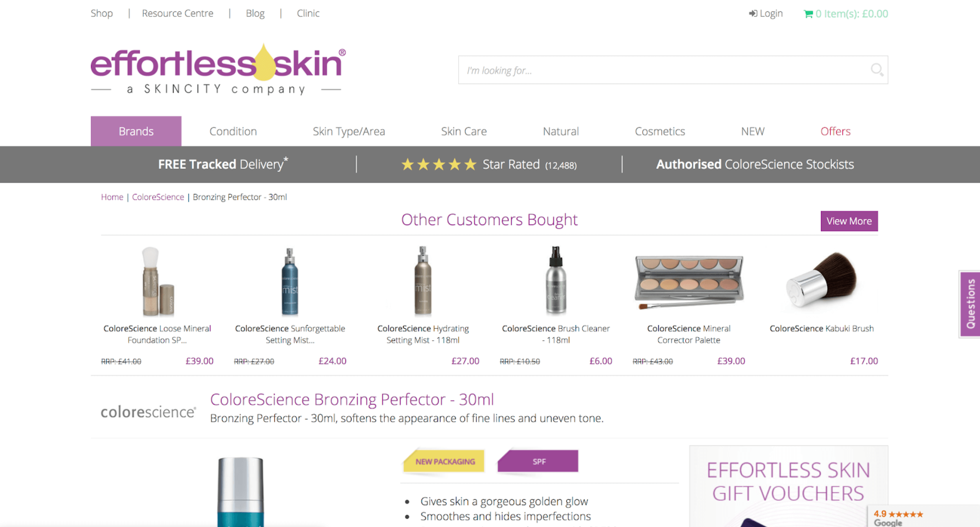Open the Brands navigation tab

point(136,131)
